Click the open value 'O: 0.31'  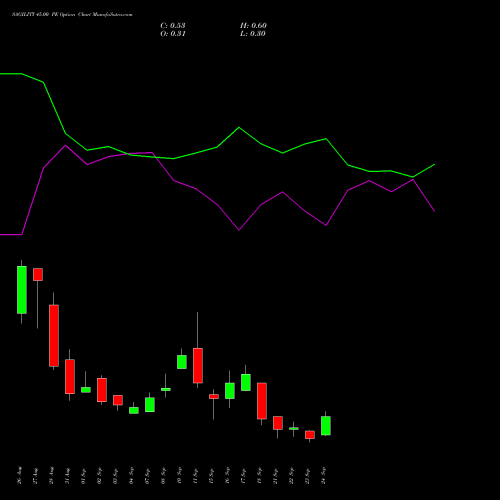(173, 34)
